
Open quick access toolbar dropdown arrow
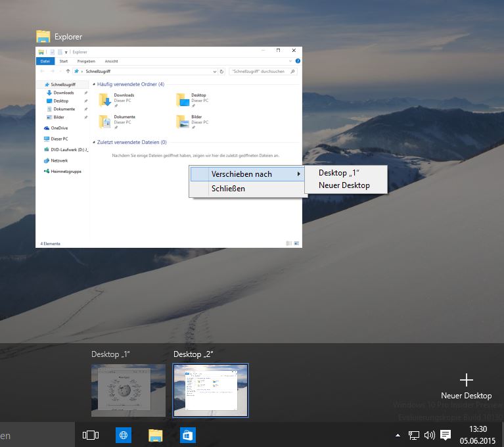coord(66,52)
